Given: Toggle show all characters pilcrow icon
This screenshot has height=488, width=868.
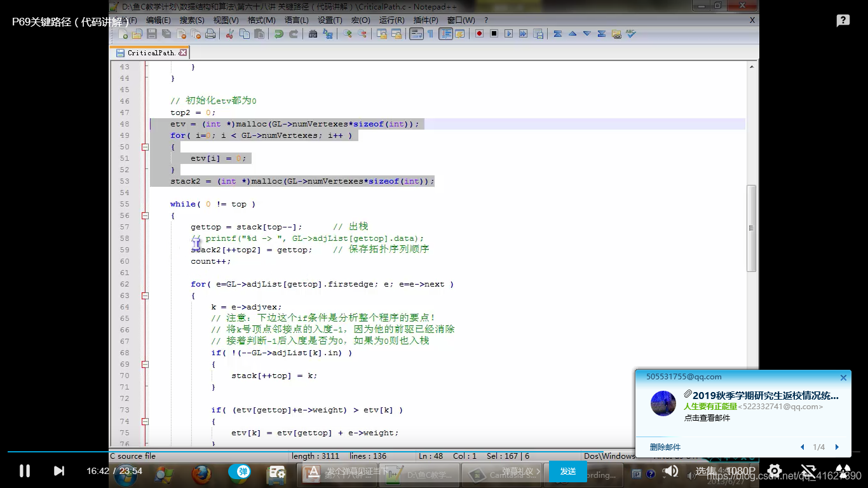Looking at the screenshot, I should click(x=430, y=34).
